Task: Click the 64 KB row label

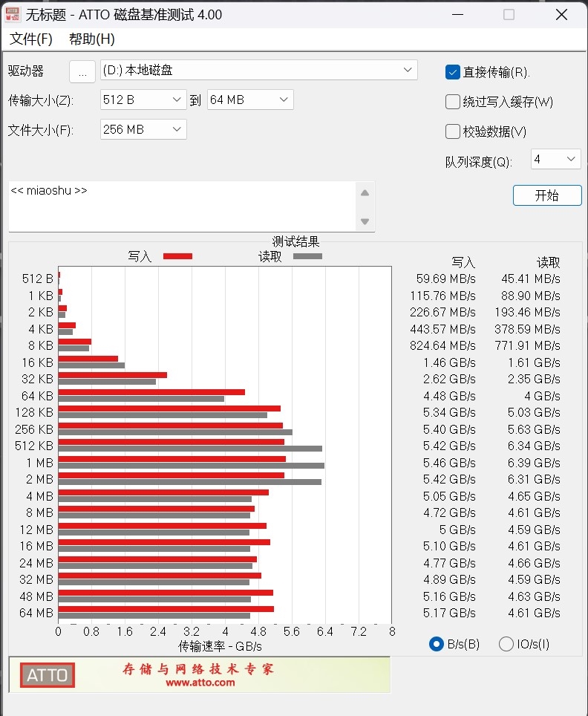Action: pos(37,396)
